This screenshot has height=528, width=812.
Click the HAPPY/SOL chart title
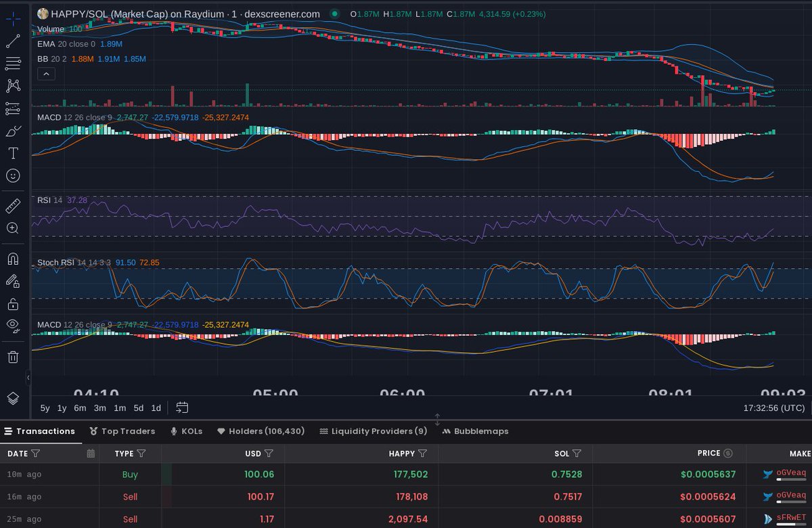point(185,14)
